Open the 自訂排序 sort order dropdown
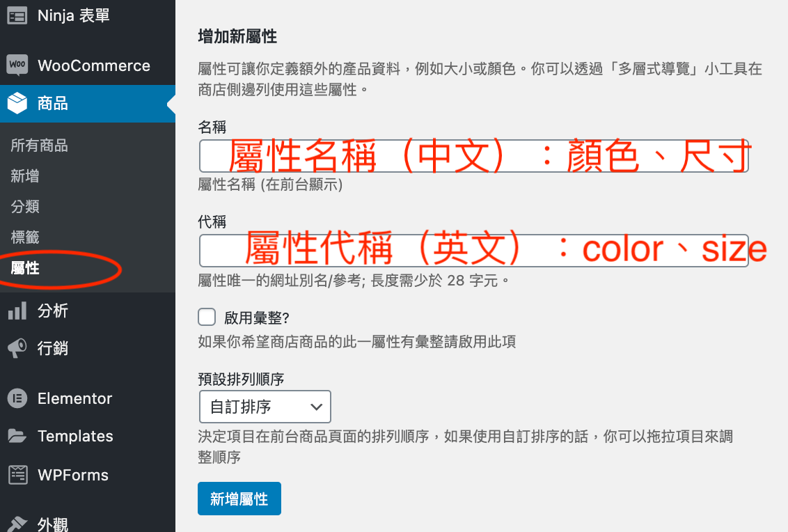Image resolution: width=788 pixels, height=532 pixels. [x=265, y=407]
